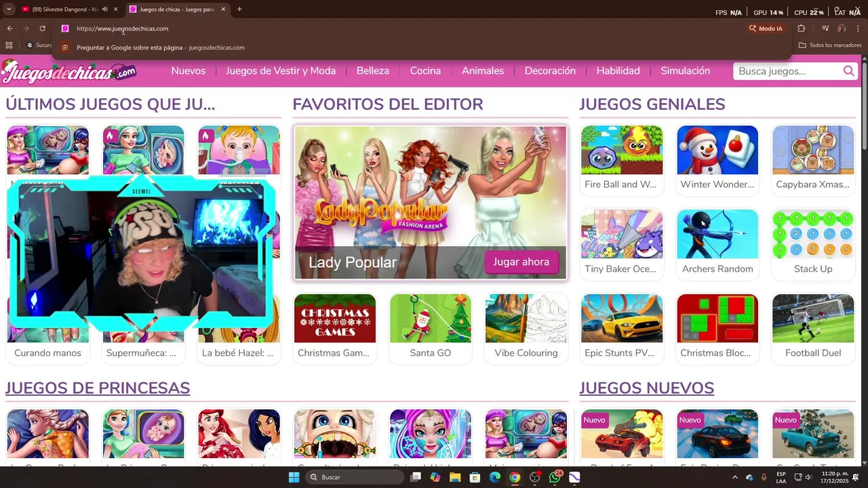Click the JUEGOS GENIALES heading
Image resolution: width=868 pixels, height=488 pixels.
click(652, 104)
